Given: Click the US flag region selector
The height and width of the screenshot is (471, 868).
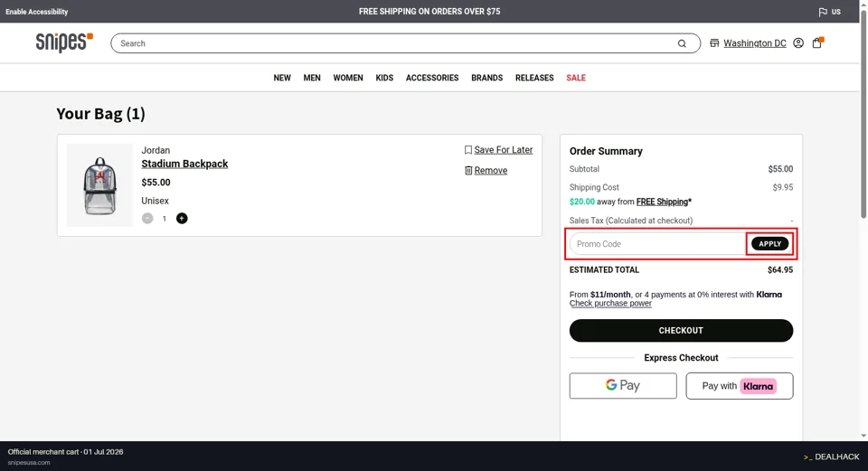Looking at the screenshot, I should 829,12.
